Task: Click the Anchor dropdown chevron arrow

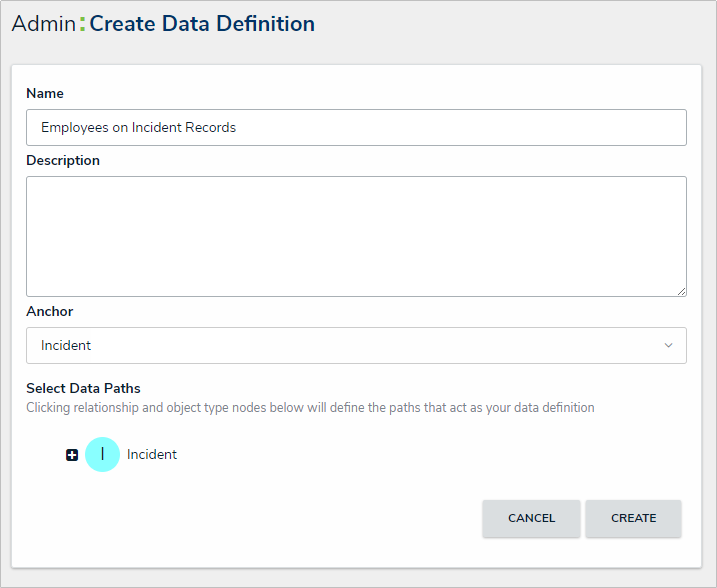Action: pyautogui.click(x=668, y=346)
